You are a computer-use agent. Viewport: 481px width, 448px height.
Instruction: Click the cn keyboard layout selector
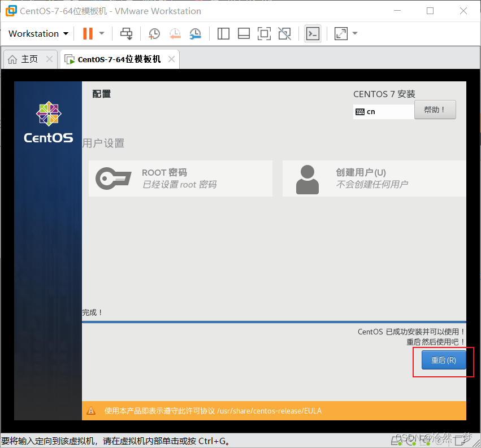(383, 112)
